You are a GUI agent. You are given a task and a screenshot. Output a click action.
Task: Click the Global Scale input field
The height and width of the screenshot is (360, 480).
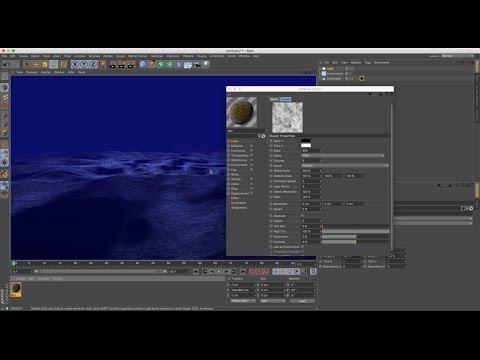point(310,171)
